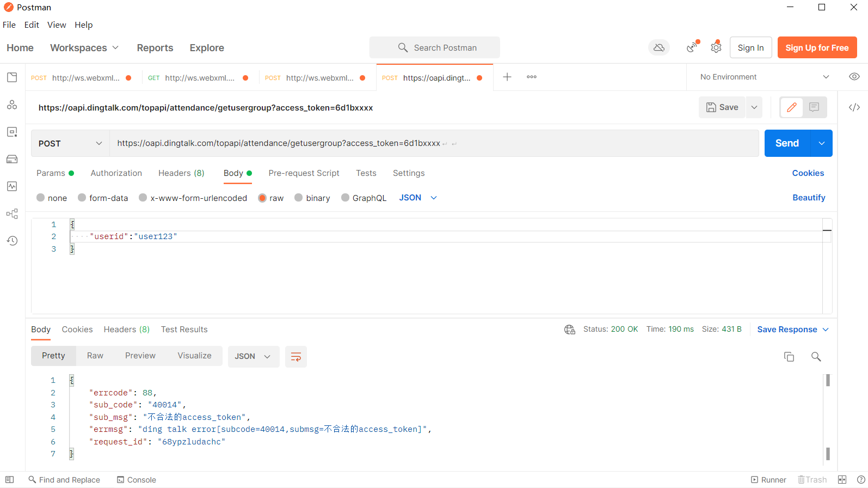Open the History sidebar icon
This screenshot has height=488, width=868.
tap(12, 241)
